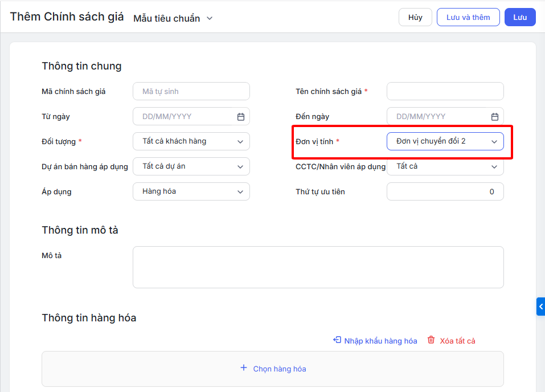Click the Đơn vị tính field label
545x392 pixels.
[x=314, y=141]
